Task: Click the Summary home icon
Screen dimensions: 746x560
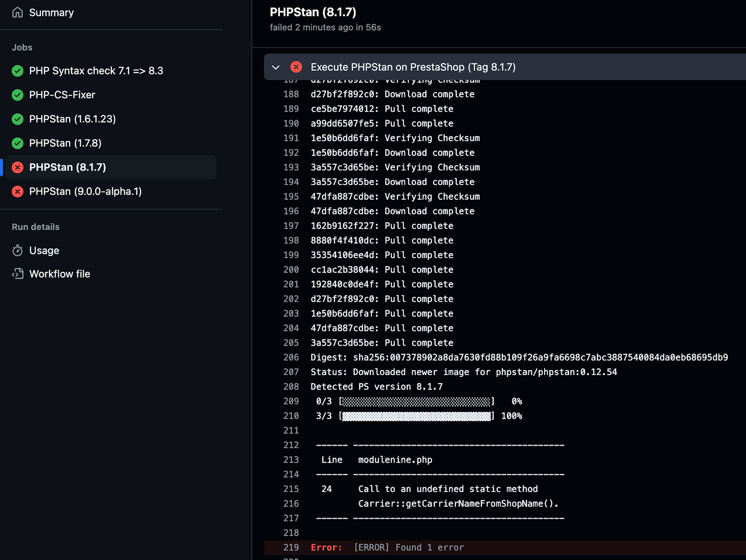Action: [17, 13]
